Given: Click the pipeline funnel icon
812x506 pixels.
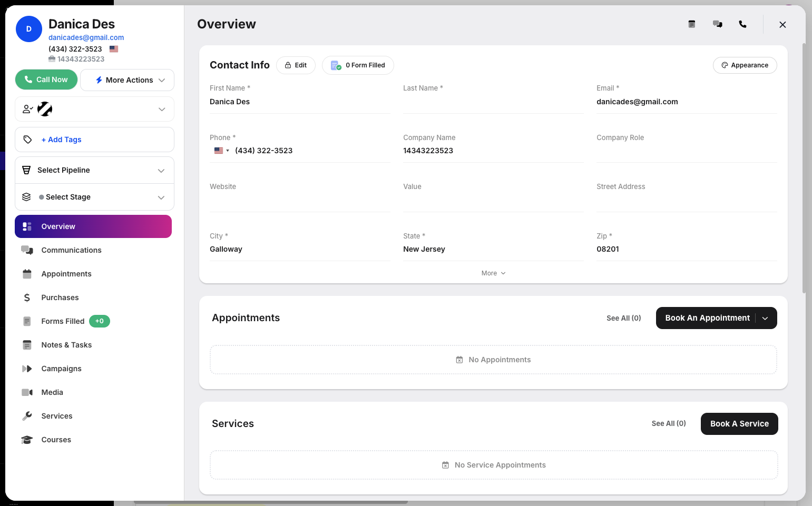Looking at the screenshot, I should [26, 170].
